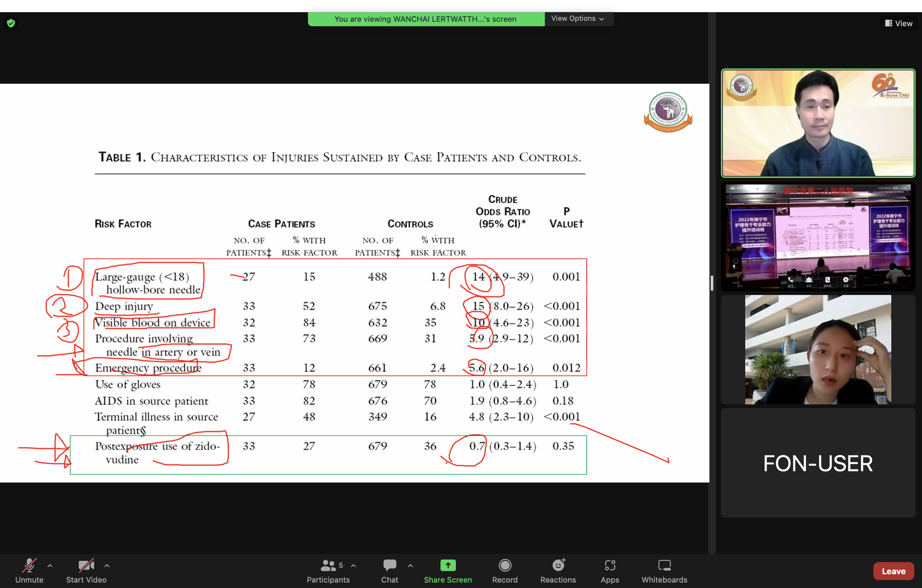Click the 'Risk Factor' column header
The width and height of the screenshot is (922, 588).
[123, 224]
